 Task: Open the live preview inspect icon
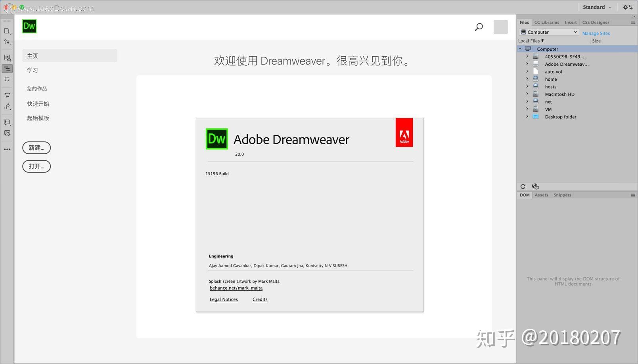7,57
